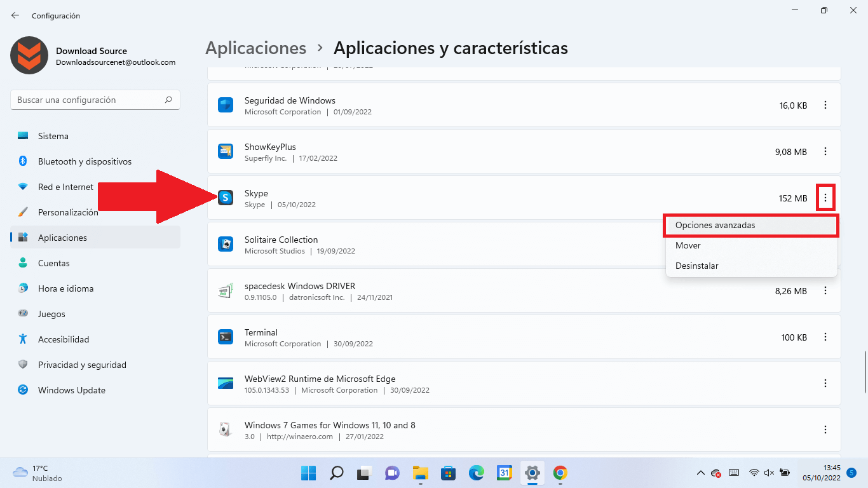The height and width of the screenshot is (488, 868).
Task: Click the WebView2 Runtime app icon
Action: tap(226, 384)
